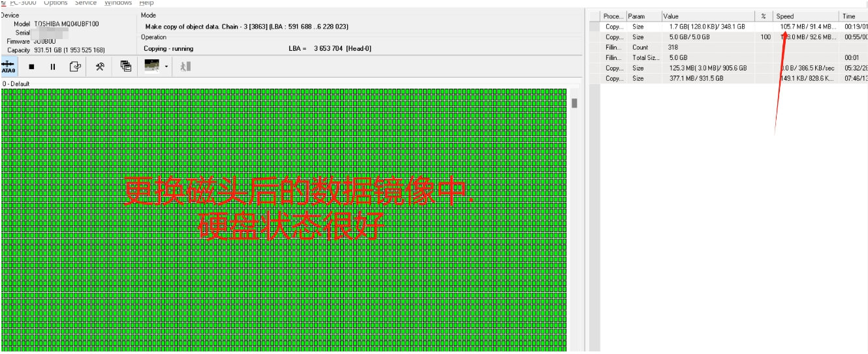Open the document with checkmark toolbar icon

[x=75, y=66]
